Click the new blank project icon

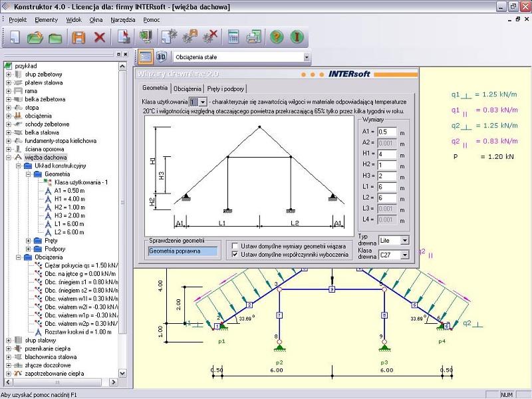coord(15,37)
